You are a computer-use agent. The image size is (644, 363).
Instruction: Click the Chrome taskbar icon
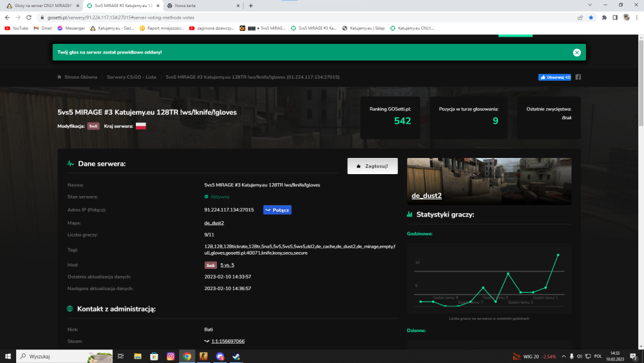pos(187,356)
